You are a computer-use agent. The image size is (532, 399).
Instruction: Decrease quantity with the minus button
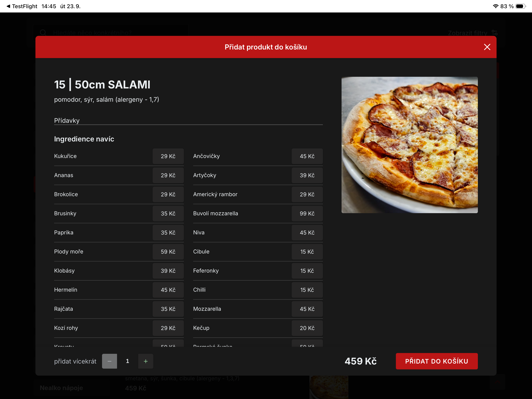point(109,361)
